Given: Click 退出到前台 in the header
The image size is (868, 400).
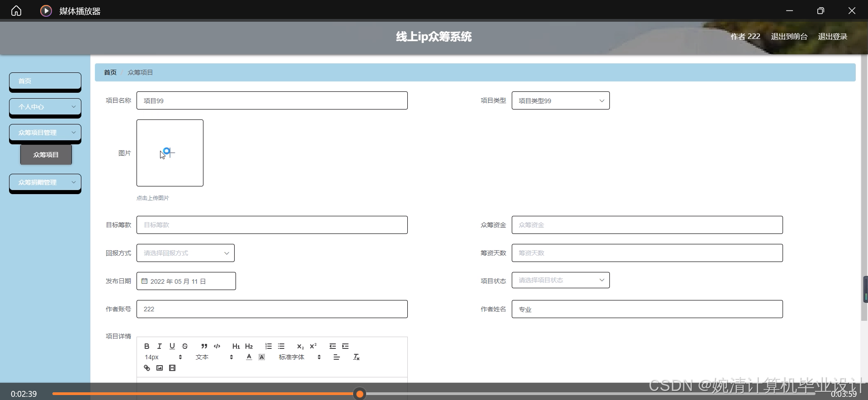Looking at the screenshot, I should tap(789, 37).
